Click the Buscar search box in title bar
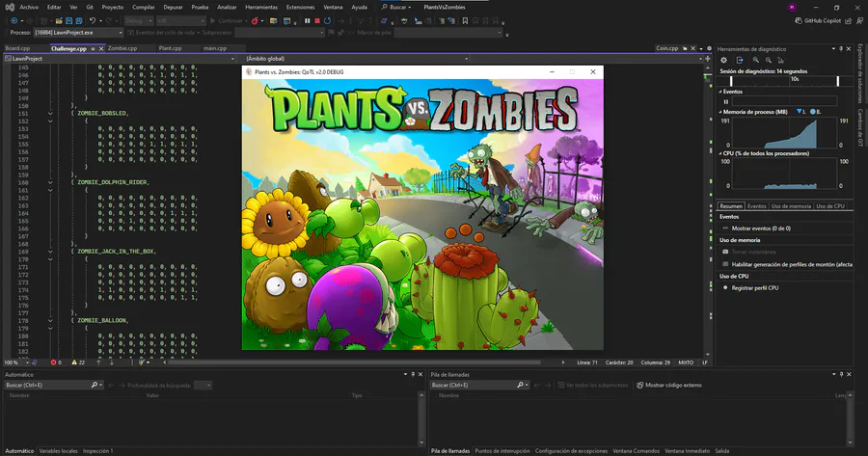 (x=396, y=7)
